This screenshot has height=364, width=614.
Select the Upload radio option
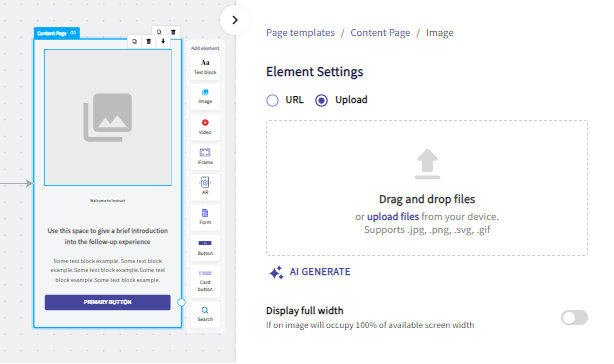(321, 100)
